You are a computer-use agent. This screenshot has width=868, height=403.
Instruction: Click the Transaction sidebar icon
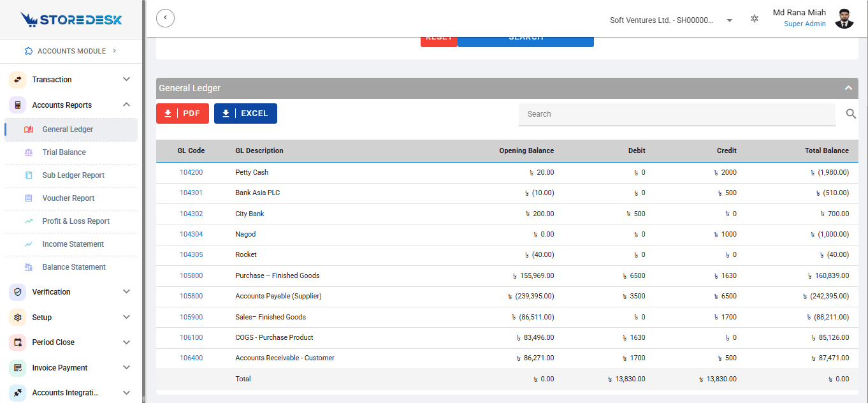pos(18,80)
